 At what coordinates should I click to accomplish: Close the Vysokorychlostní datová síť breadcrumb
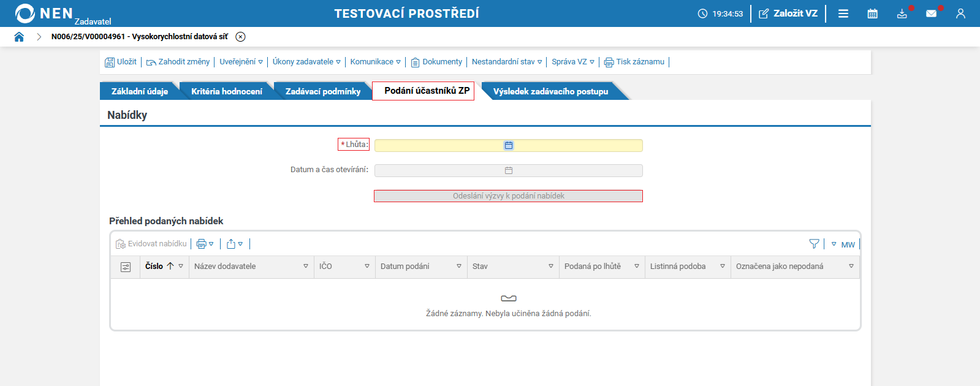[241, 37]
